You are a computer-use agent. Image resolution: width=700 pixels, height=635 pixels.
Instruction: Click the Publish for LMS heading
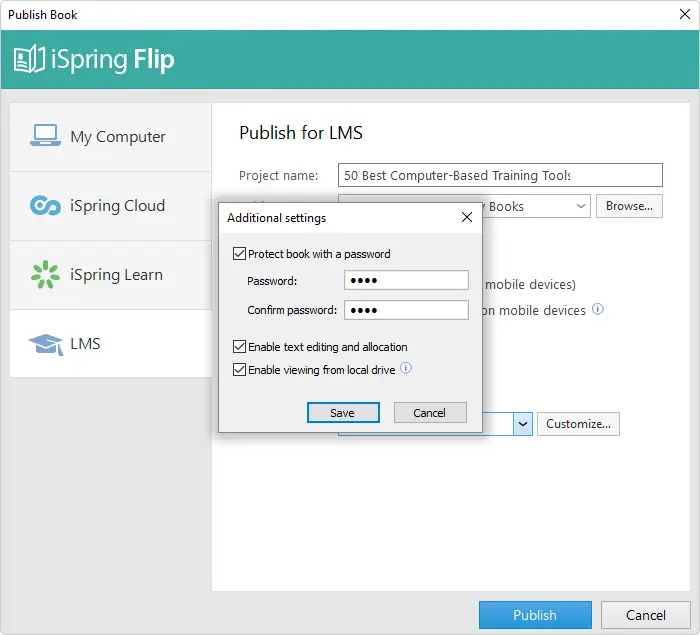pyautogui.click(x=301, y=133)
